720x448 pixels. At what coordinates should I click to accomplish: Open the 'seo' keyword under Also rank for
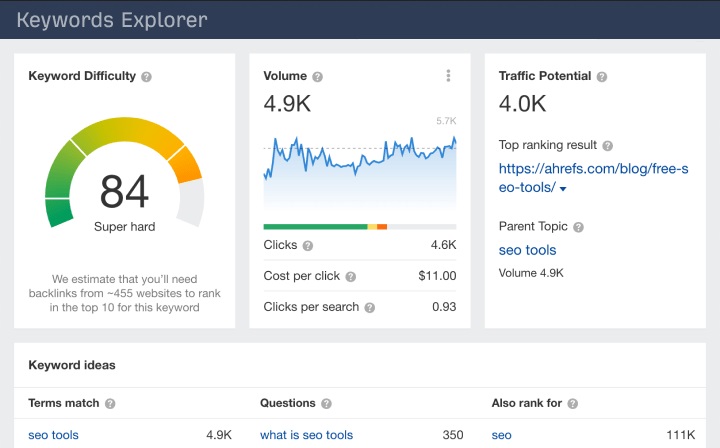click(501, 435)
